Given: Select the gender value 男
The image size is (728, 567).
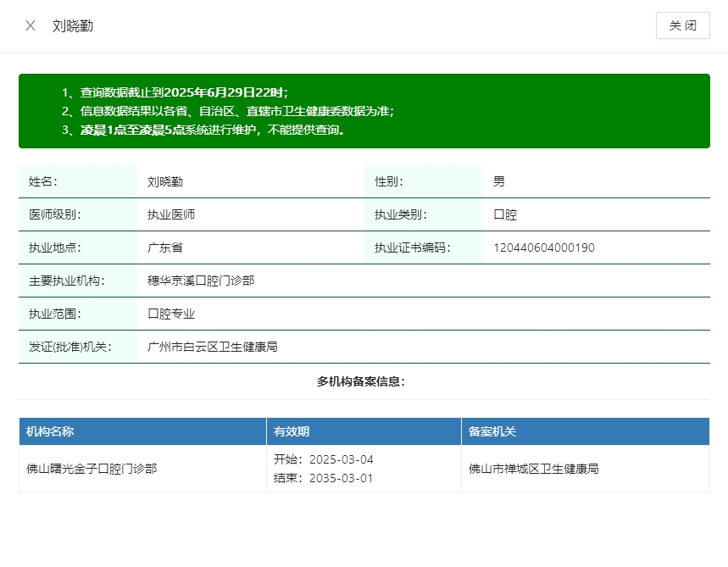Looking at the screenshot, I should (499, 181).
